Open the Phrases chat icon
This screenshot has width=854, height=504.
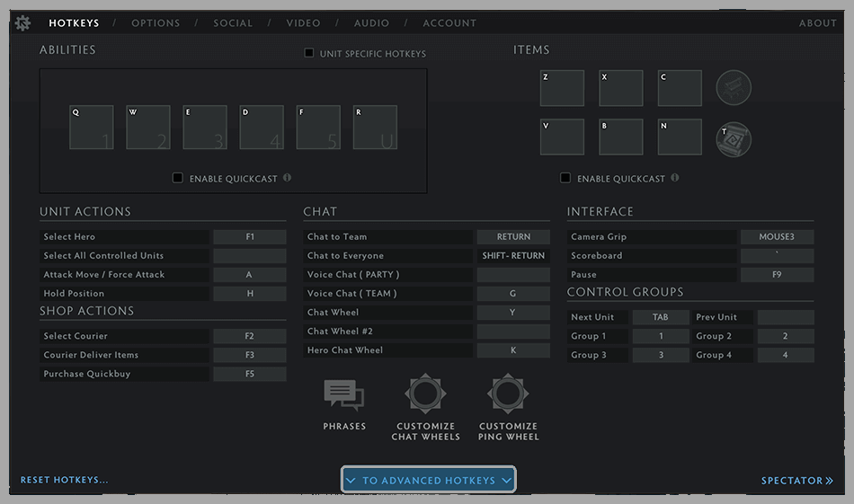point(344,394)
